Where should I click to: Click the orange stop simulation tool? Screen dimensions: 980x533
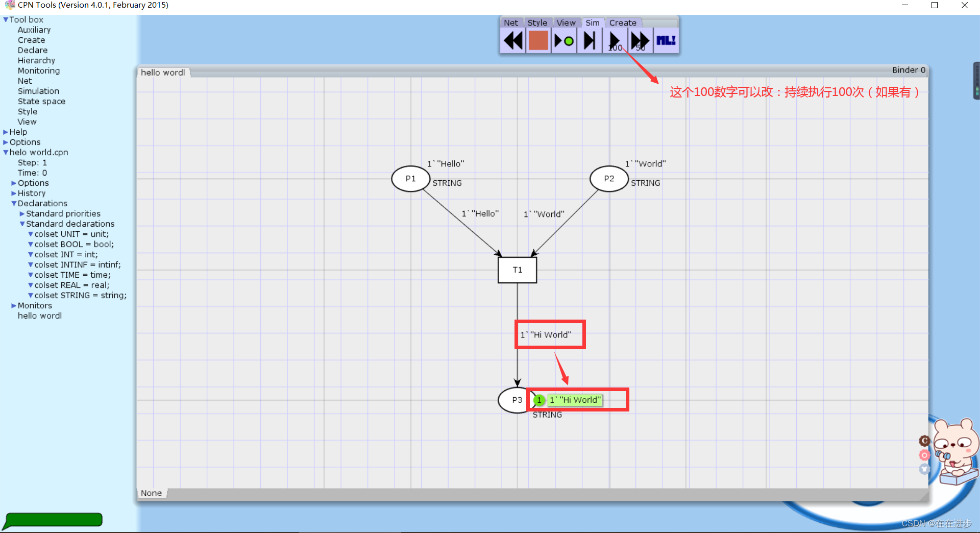[538, 40]
